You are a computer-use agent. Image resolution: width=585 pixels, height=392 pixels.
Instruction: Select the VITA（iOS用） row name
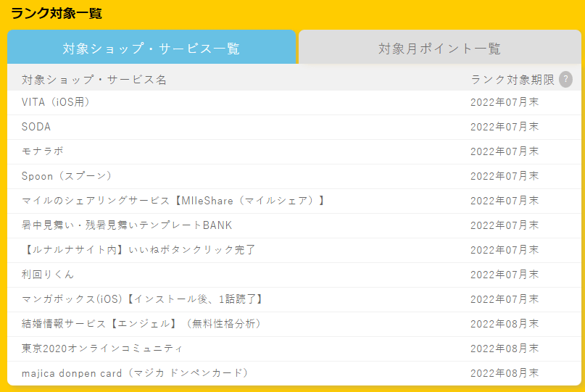(x=56, y=102)
